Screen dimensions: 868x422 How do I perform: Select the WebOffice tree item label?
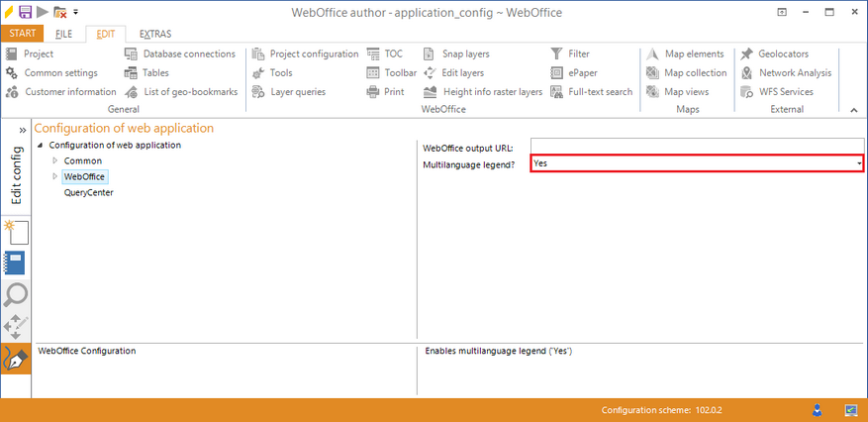85,176
